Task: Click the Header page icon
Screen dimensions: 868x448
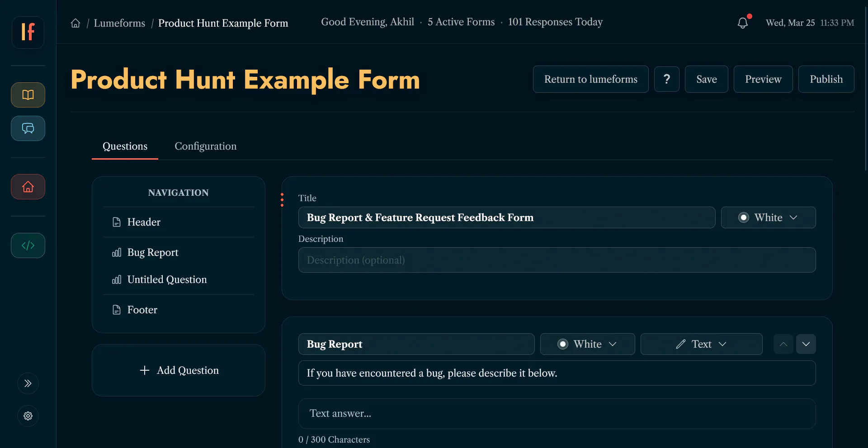Action: 117,222
